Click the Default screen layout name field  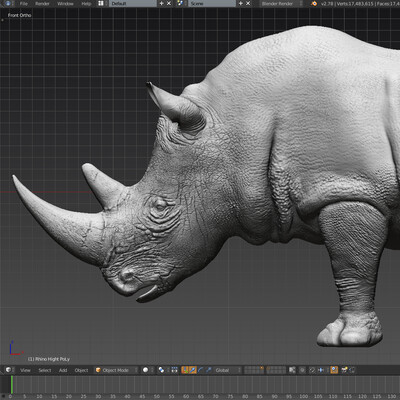coord(133,3)
